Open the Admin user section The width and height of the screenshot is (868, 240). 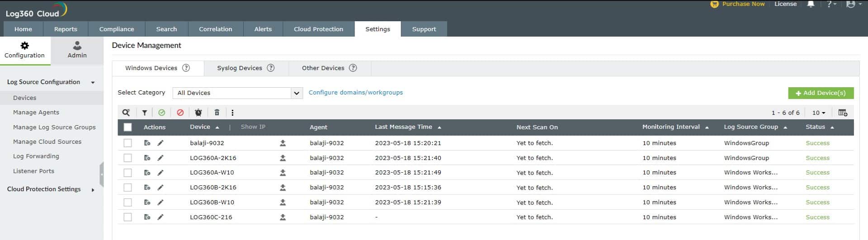77,50
